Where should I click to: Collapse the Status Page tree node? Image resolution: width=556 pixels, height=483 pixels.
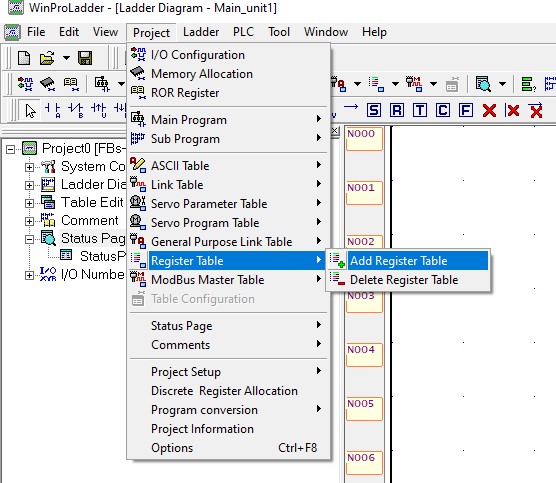(x=29, y=239)
